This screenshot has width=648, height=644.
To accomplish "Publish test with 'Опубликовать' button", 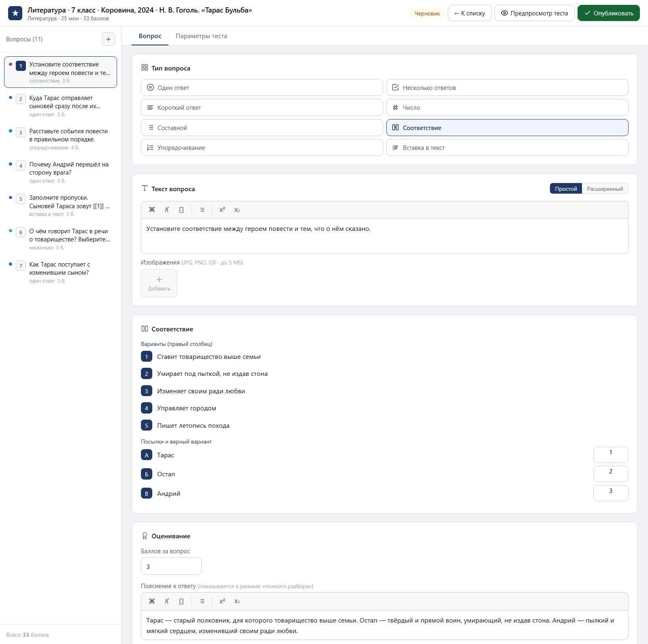I will coord(608,13).
